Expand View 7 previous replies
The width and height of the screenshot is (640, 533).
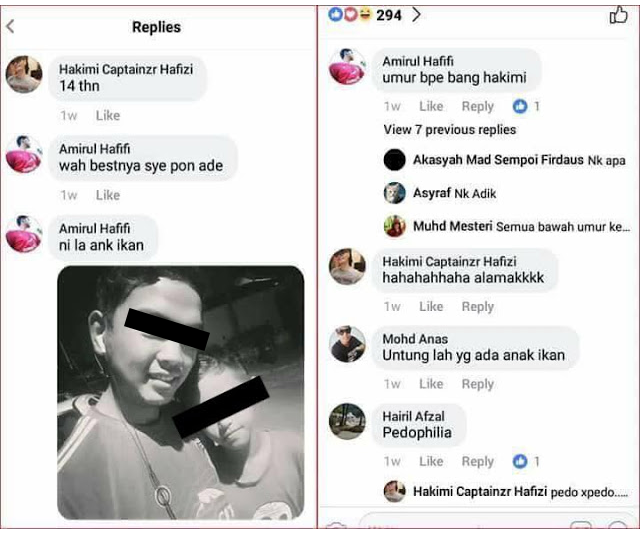(x=450, y=130)
